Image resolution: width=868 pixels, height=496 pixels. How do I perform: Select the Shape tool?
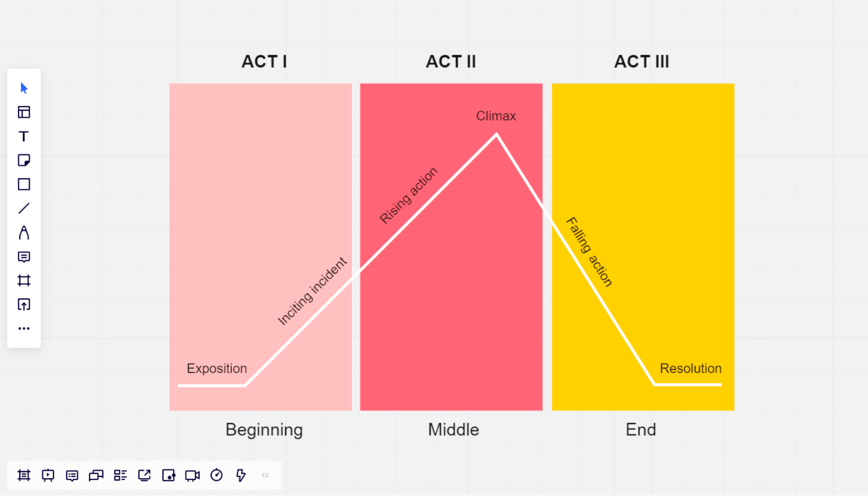coord(24,184)
